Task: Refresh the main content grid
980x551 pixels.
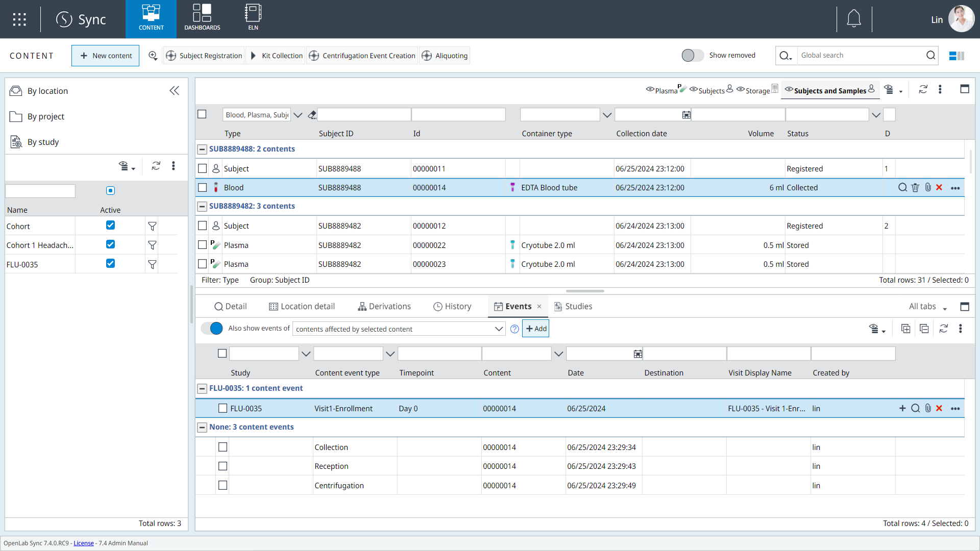Action: pyautogui.click(x=923, y=89)
